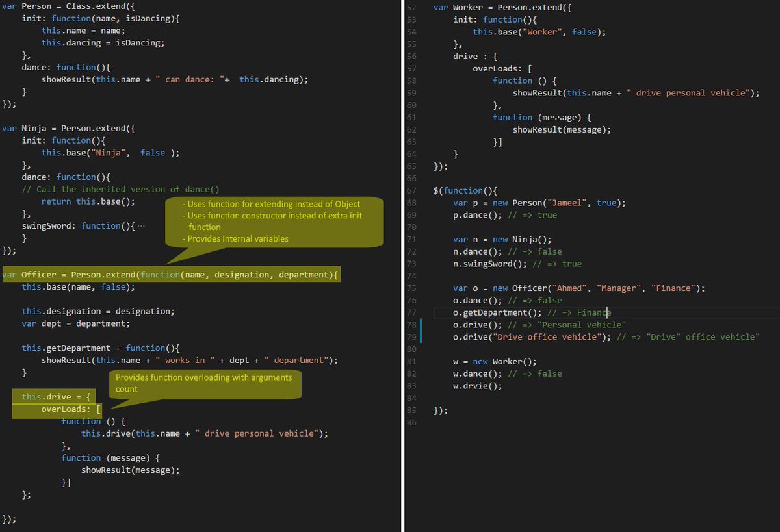Click the this.base("Ninja", false) call

[110, 153]
